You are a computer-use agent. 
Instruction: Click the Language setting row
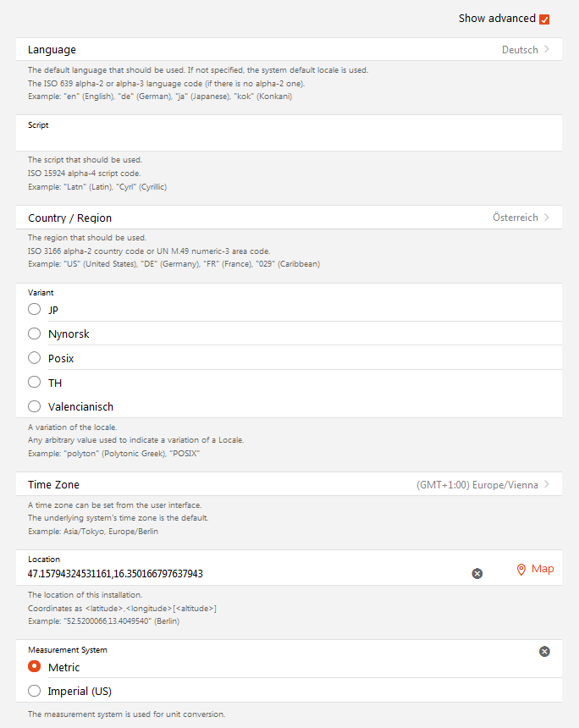(254, 50)
